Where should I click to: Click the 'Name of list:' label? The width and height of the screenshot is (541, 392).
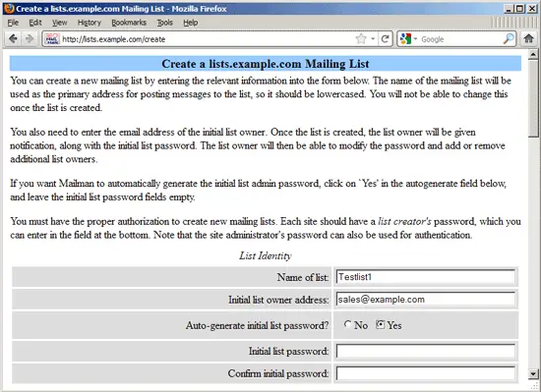[x=303, y=277]
